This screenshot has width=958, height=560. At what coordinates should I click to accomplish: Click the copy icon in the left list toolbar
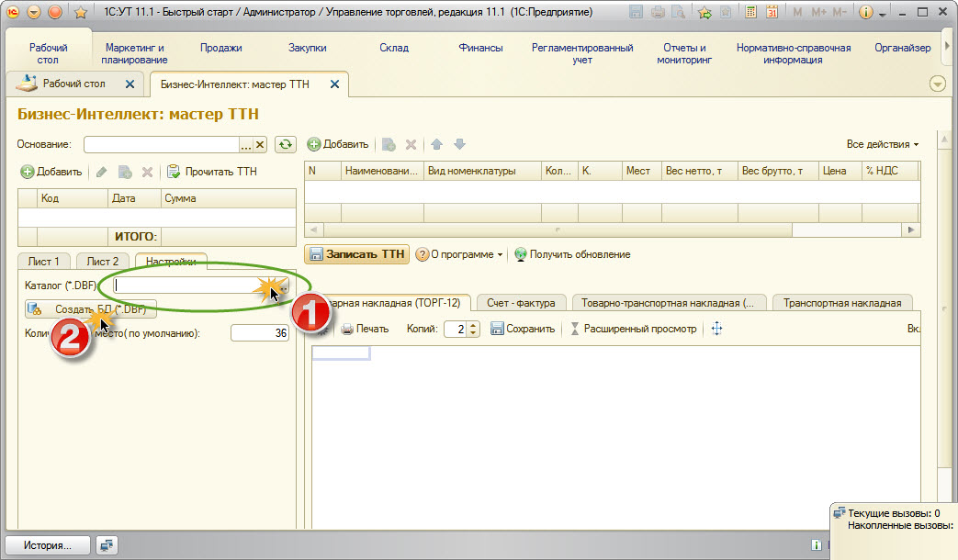point(125,173)
